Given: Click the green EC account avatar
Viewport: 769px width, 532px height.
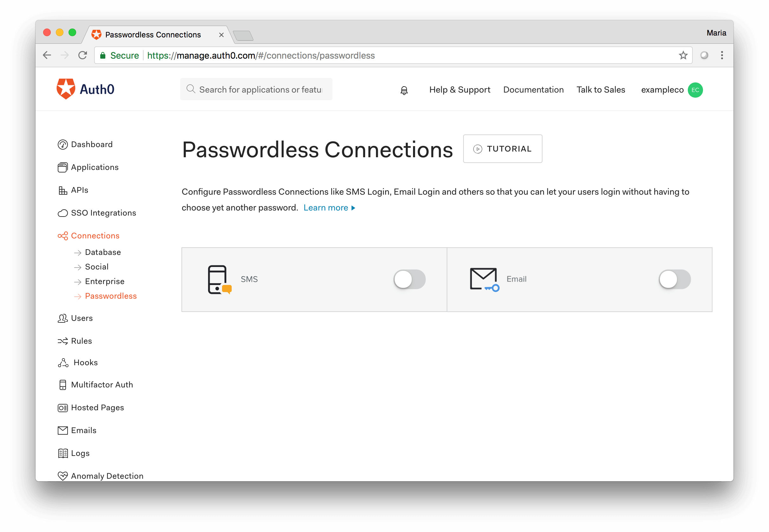Looking at the screenshot, I should [695, 90].
